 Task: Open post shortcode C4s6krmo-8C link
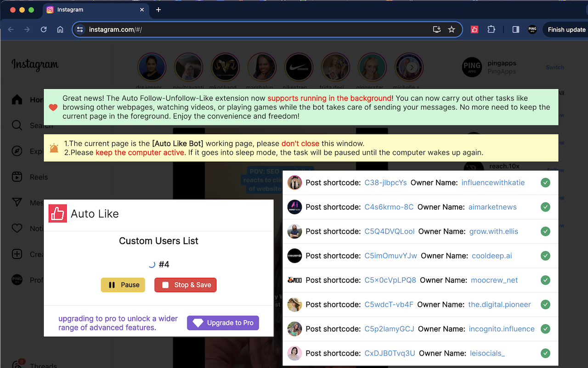click(x=389, y=207)
